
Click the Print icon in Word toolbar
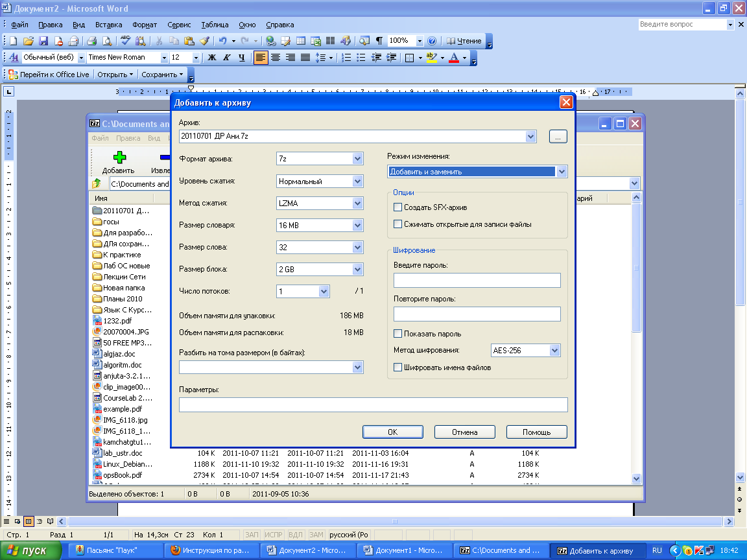pos(92,41)
